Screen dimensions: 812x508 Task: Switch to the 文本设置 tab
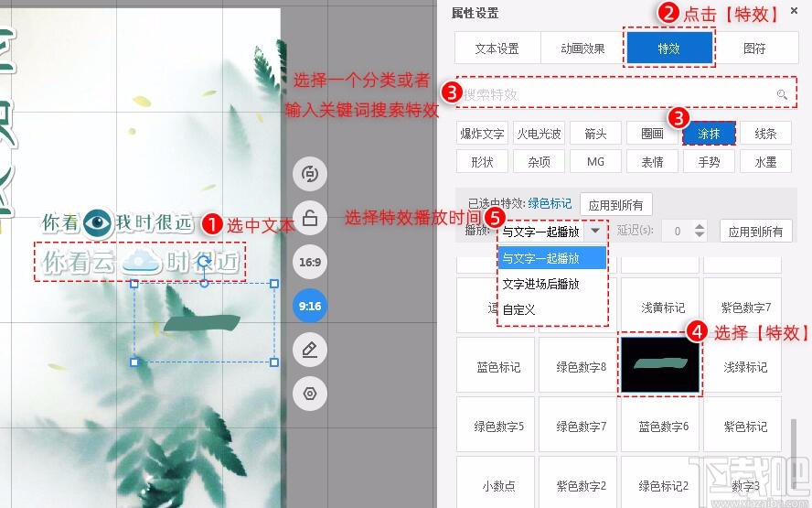(x=497, y=49)
